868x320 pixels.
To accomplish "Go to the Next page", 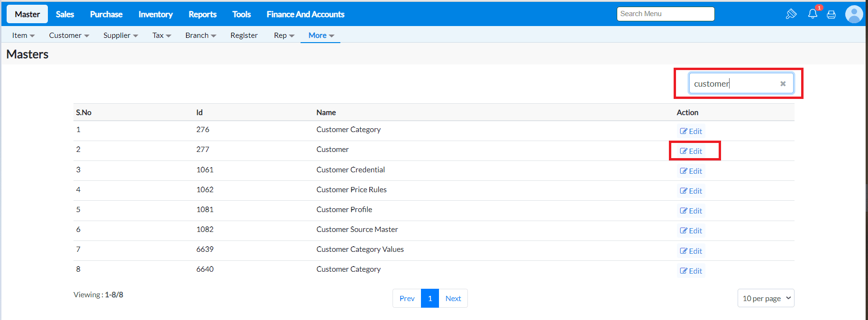I will tap(453, 298).
